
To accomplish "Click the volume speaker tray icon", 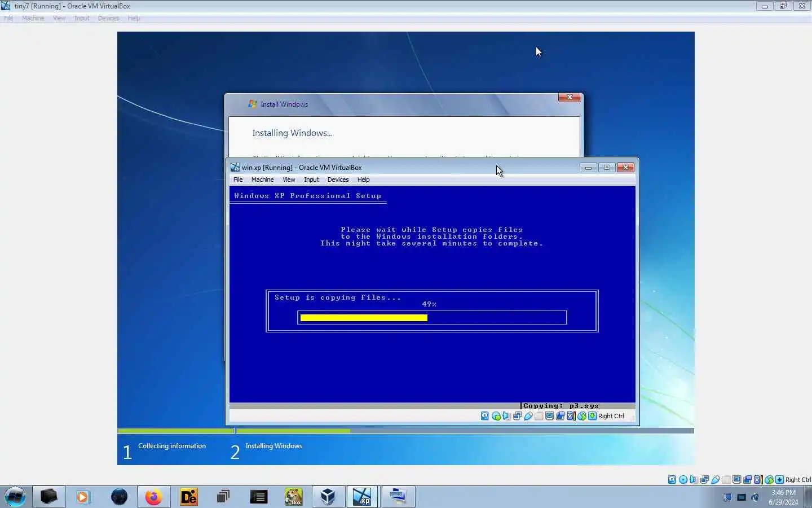I will pyautogui.click(x=756, y=497).
